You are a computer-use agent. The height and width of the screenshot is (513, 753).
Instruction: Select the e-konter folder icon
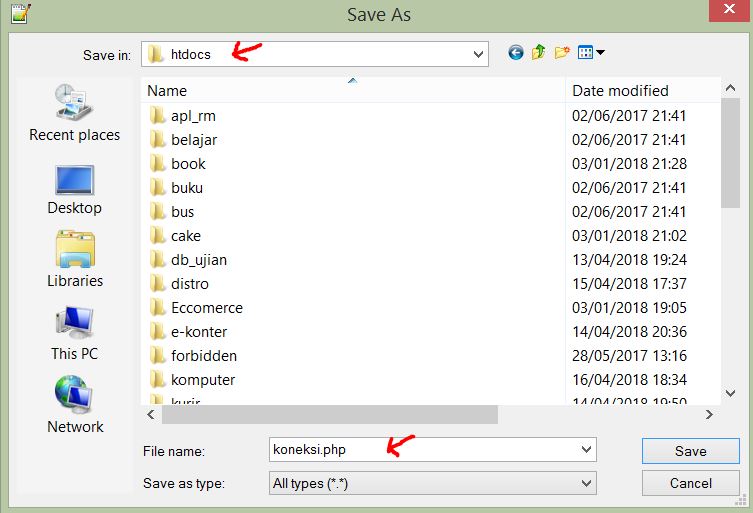[157, 332]
